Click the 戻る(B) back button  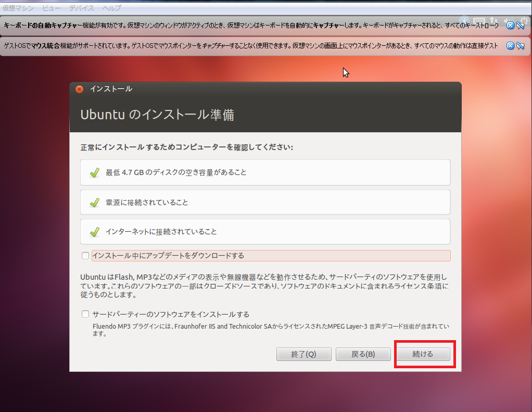click(x=363, y=354)
